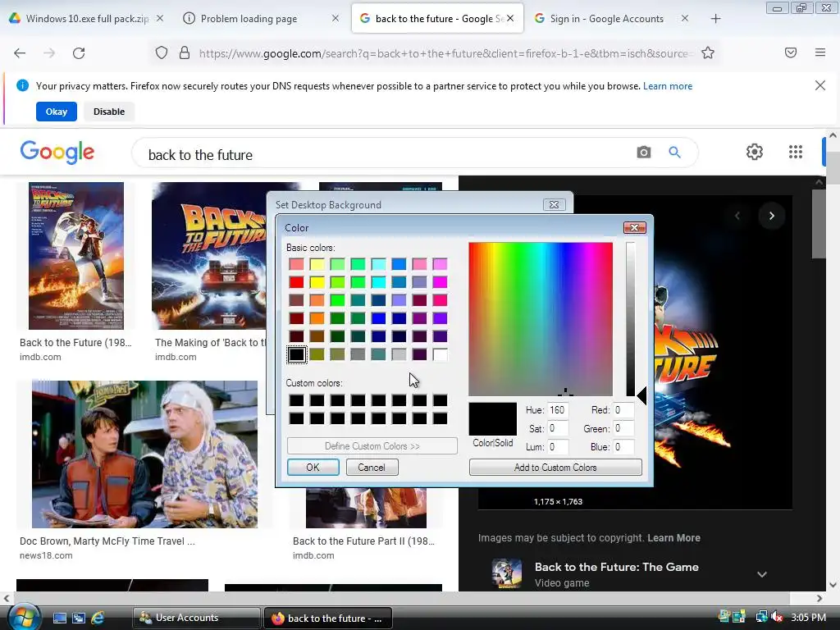This screenshot has height=630, width=840.
Task: Open Back to the Future (198... imdb poster thumbnail
Action: [x=76, y=256]
